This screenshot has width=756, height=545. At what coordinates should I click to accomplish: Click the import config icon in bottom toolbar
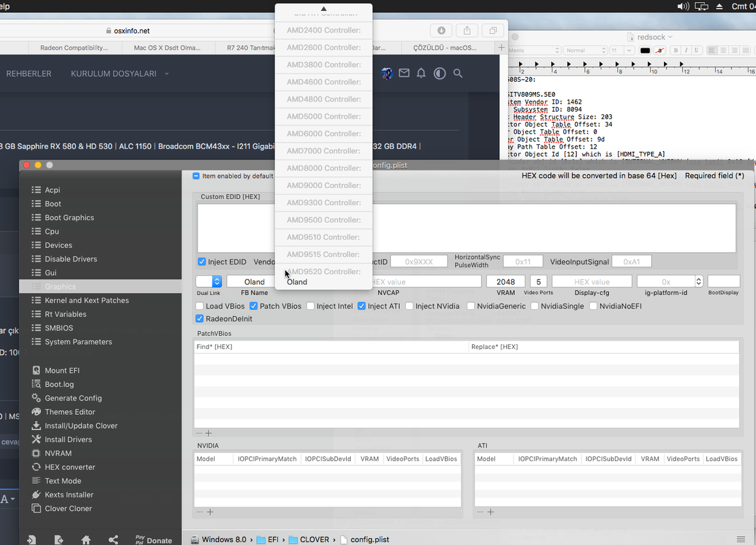click(x=32, y=540)
